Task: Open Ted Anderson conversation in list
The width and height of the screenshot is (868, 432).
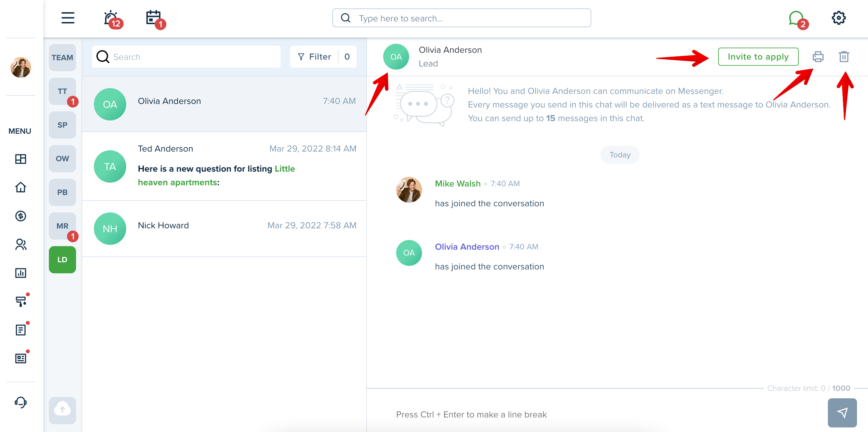Action: coord(224,166)
